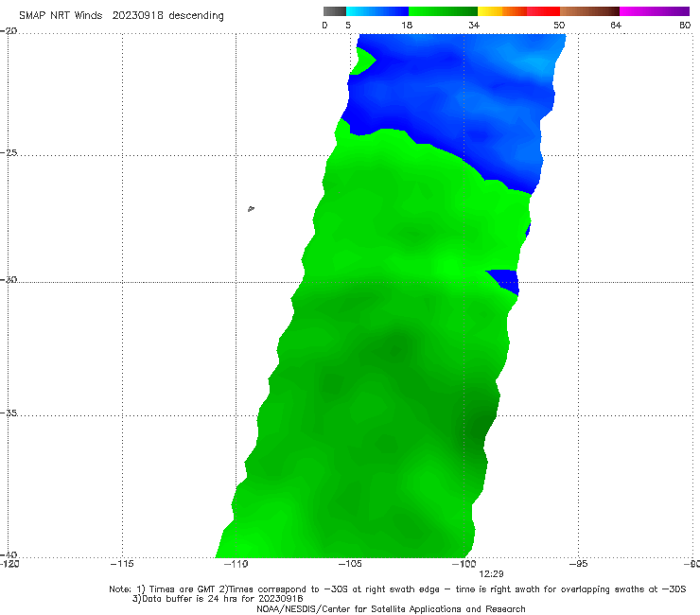
Task: Click the green 18–34 color bar segment
Action: click(x=443, y=11)
